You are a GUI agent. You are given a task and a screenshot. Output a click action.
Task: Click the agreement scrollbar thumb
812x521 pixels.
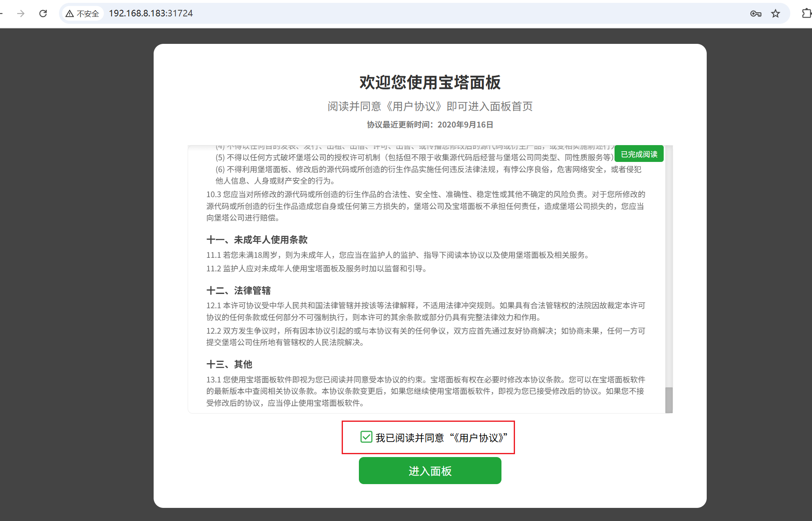click(669, 400)
